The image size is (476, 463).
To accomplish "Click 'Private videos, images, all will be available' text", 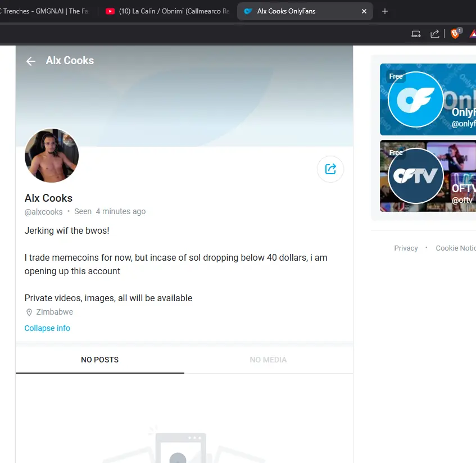I will coord(108,298).
